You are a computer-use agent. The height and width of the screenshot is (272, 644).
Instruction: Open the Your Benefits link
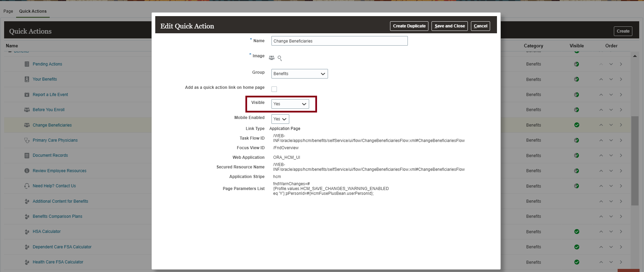tap(45, 79)
